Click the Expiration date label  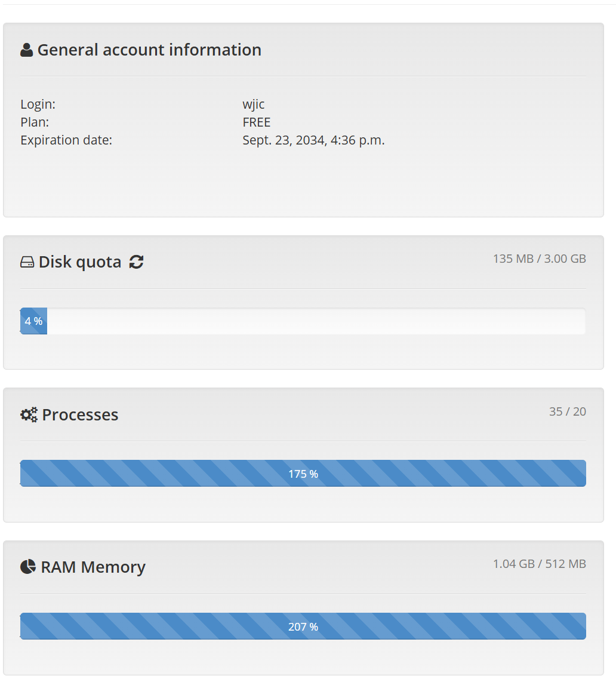point(66,140)
